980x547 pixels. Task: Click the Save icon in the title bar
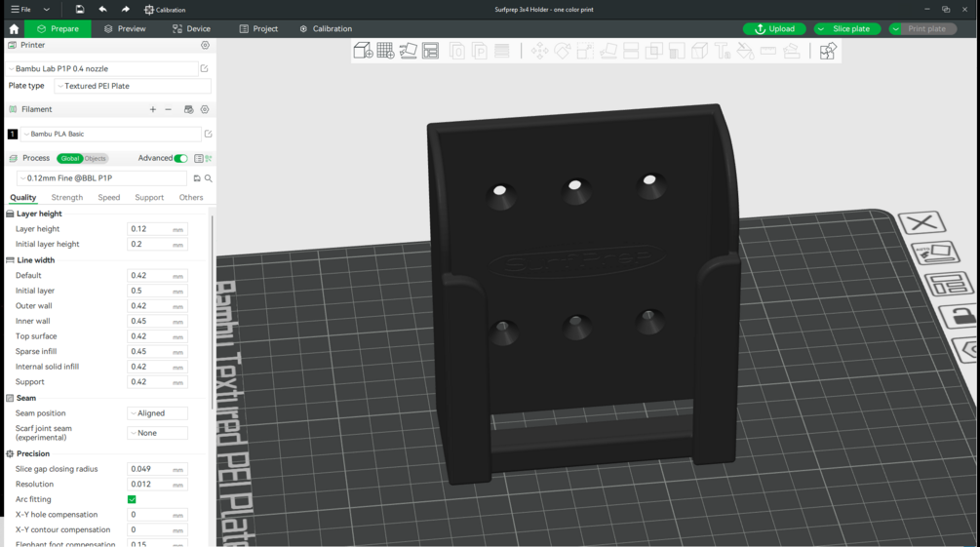pyautogui.click(x=79, y=10)
